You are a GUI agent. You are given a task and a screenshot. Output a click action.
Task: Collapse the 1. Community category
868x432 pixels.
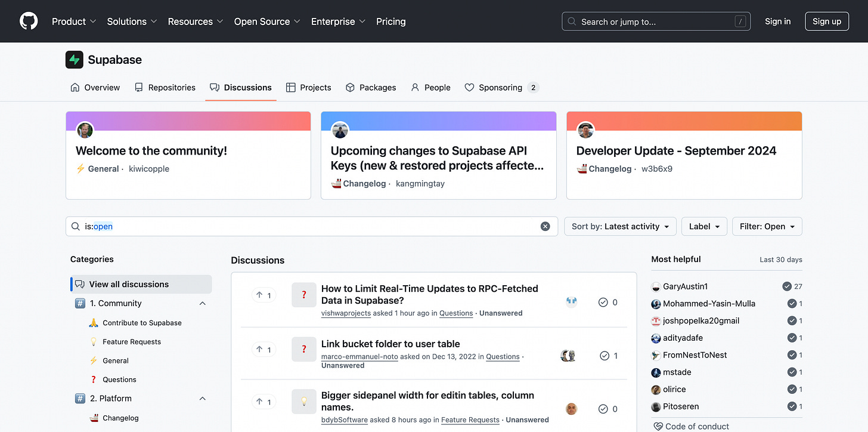[x=202, y=303]
